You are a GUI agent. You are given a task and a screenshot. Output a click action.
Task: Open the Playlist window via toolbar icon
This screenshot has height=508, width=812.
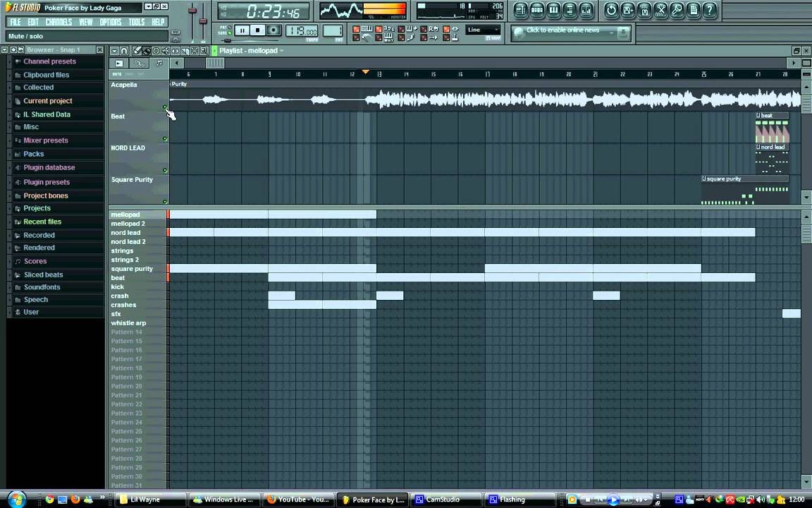[x=520, y=10]
